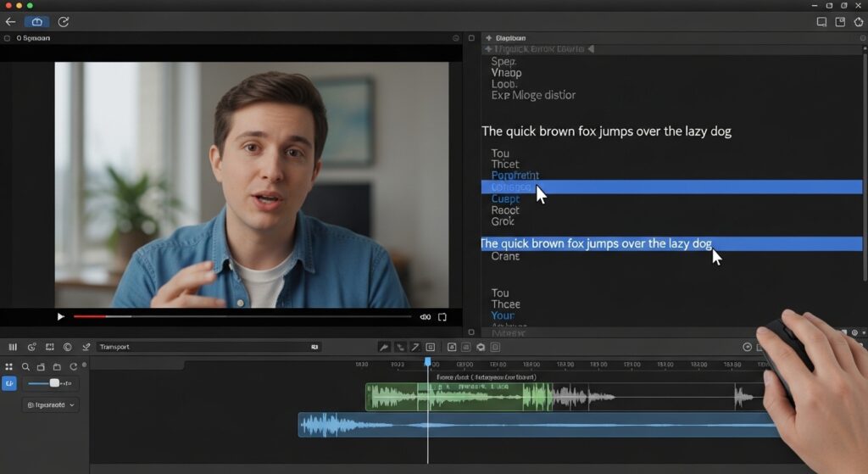The image size is (868, 474).
Task: Click the wrench tool icon above the timeline
Action: pyautogui.click(x=383, y=347)
